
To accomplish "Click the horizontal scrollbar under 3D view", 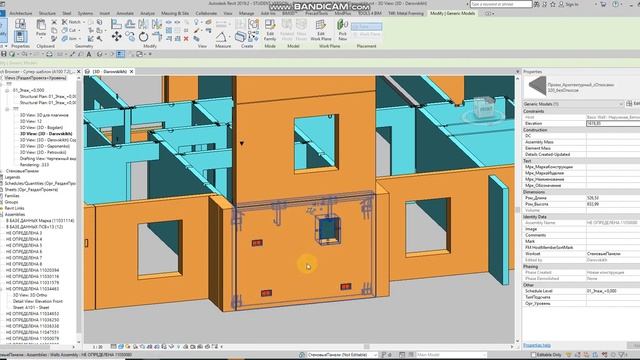I will tap(367, 347).
